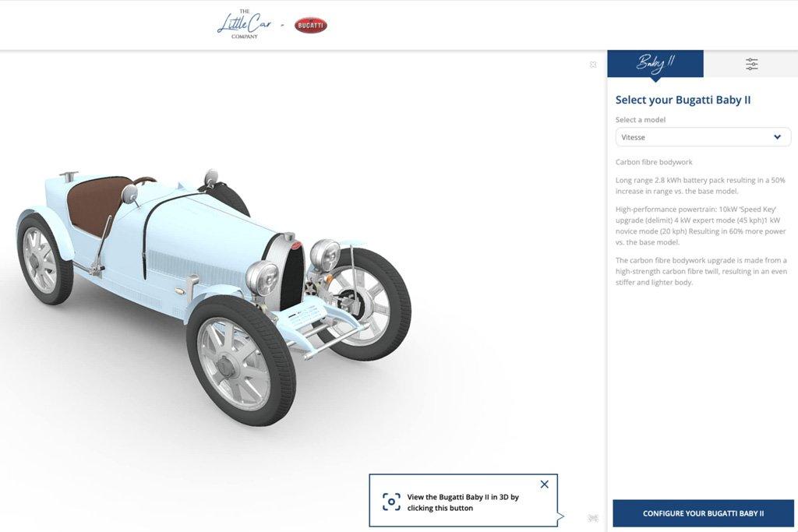This screenshot has width=798, height=532.
Task: Click The Little Car Company logo
Action: [245, 24]
